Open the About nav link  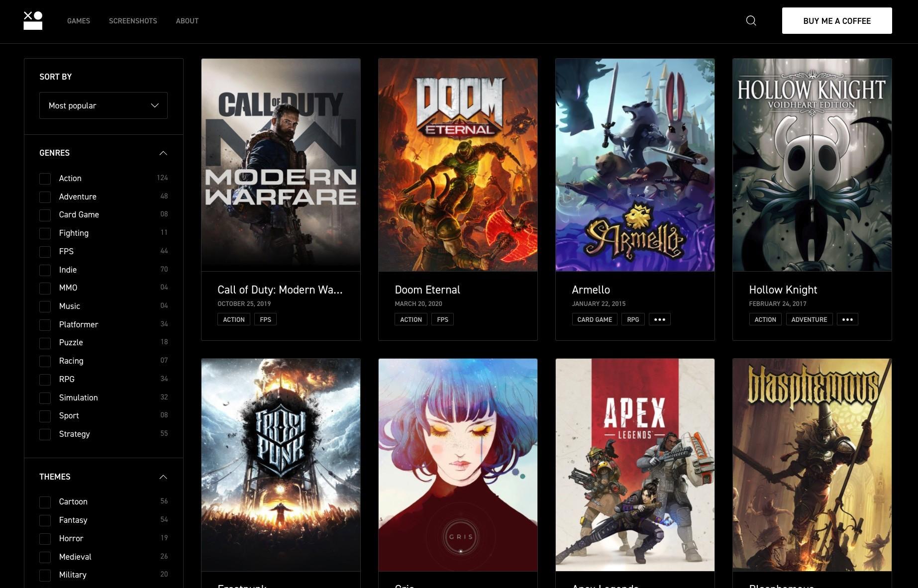click(x=187, y=21)
